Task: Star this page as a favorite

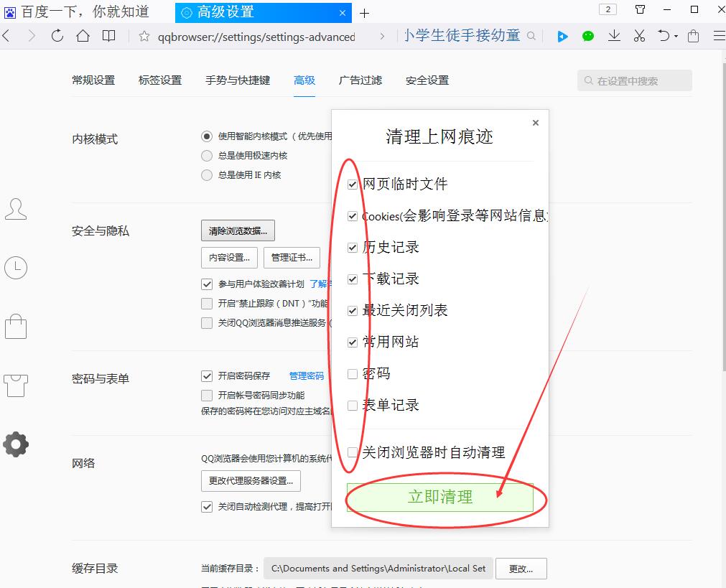Action: 144,37
